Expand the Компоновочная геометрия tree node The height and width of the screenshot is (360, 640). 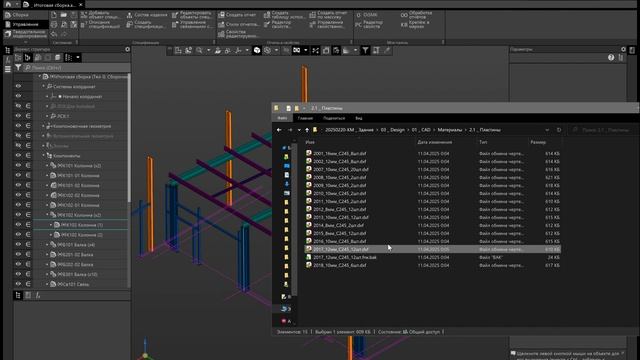[44, 126]
